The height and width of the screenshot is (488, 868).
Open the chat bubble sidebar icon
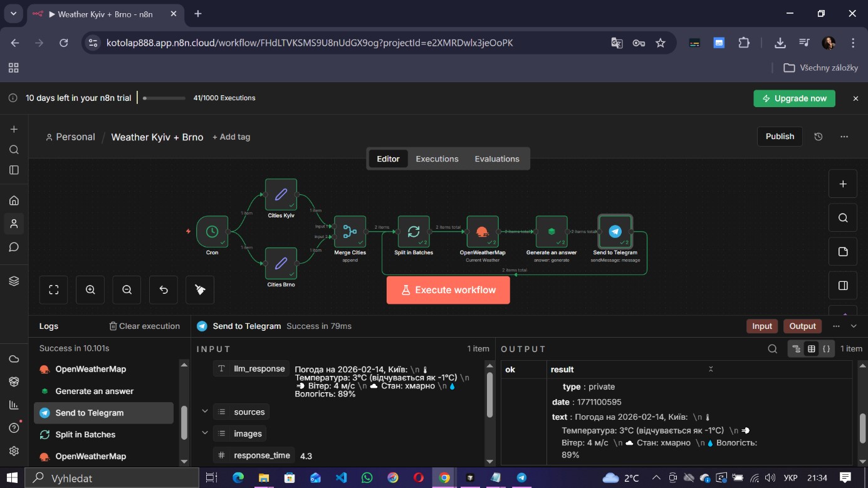click(x=14, y=247)
